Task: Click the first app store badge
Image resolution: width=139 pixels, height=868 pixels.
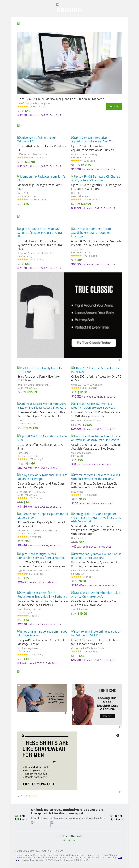Action: pyautogui.click(x=40, y=824)
